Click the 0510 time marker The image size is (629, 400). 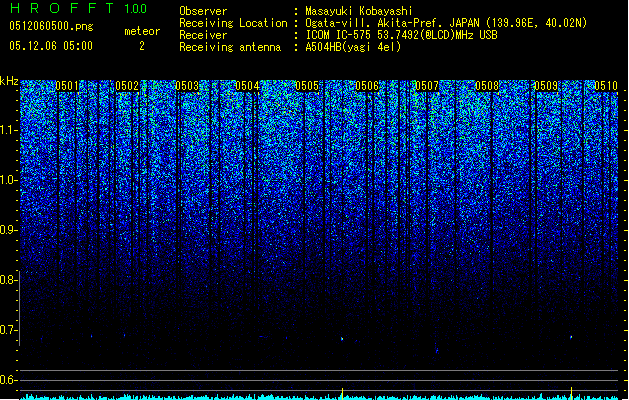click(x=606, y=86)
